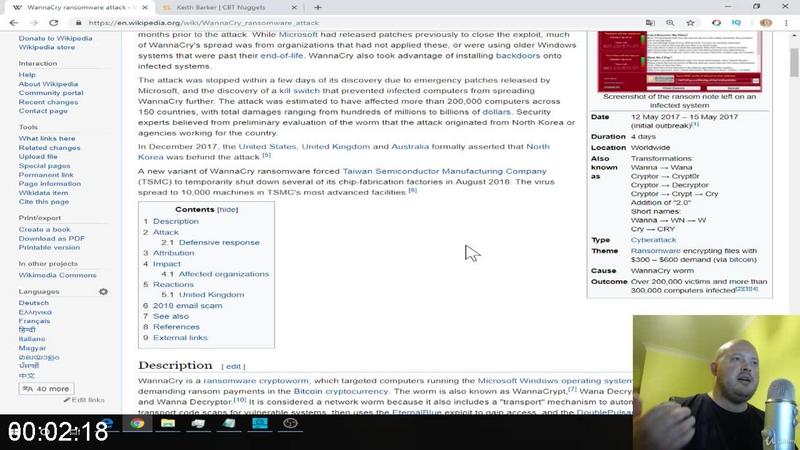The height and width of the screenshot is (450, 800).
Task: Open the Cyberattack link in infobox
Action: pos(653,240)
